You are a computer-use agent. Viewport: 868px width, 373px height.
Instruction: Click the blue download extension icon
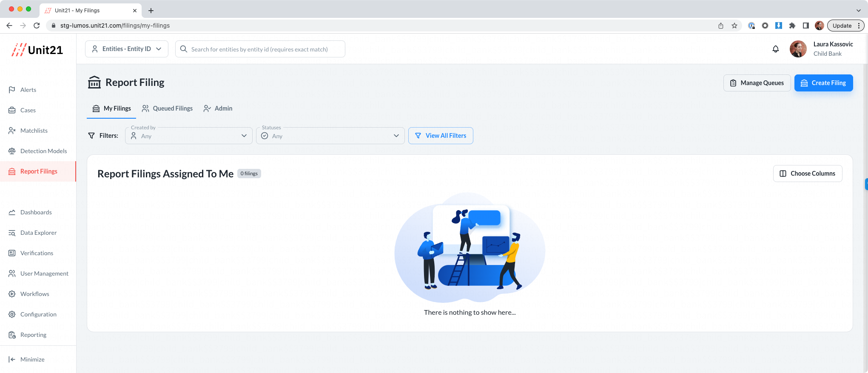tap(779, 26)
